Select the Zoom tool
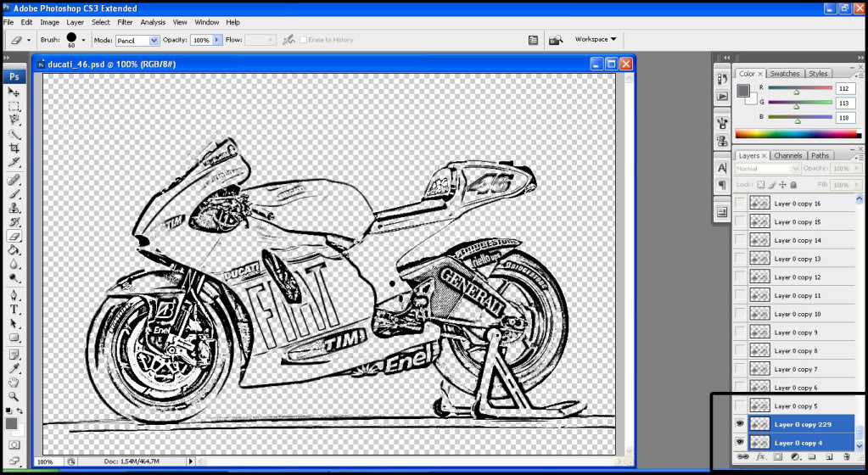The image size is (868, 475). [x=14, y=396]
